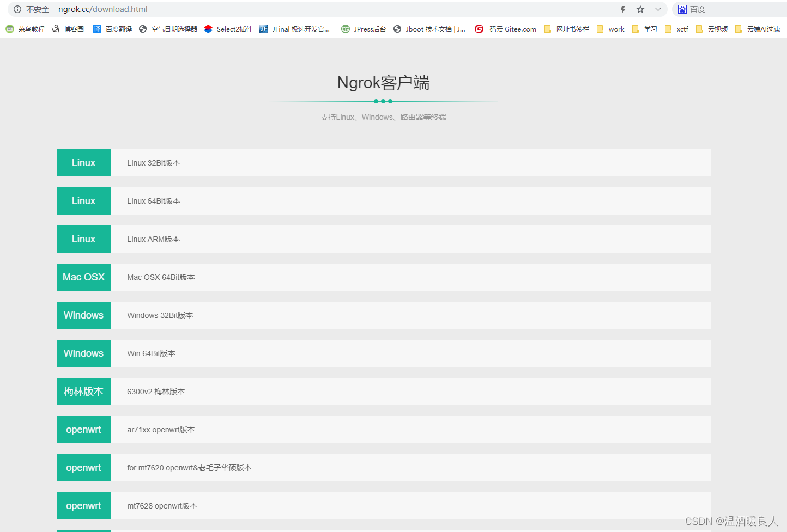This screenshot has height=532, width=787.
Task: Open the 空气日期选择器 bookmark
Action: [x=168, y=29]
